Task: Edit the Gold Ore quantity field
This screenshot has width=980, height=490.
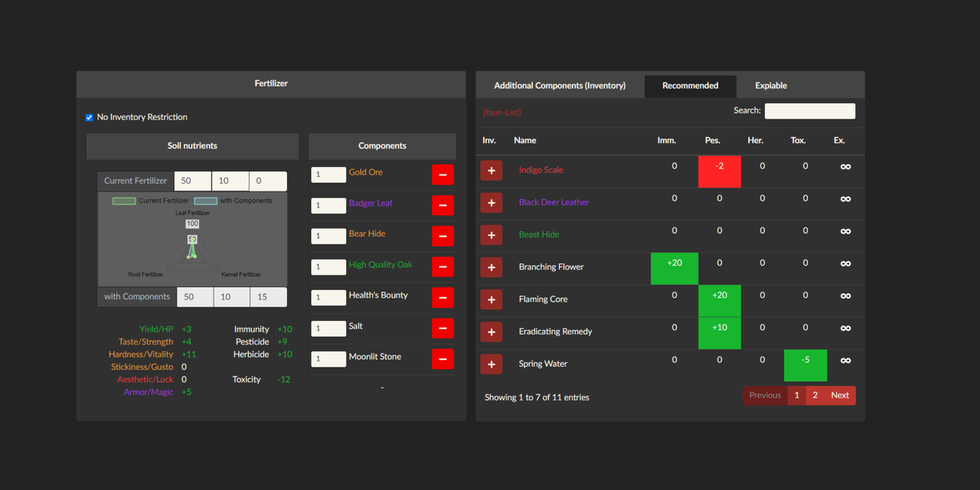Action: coord(328,175)
